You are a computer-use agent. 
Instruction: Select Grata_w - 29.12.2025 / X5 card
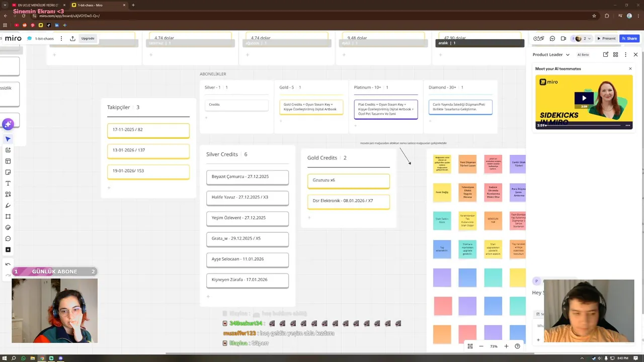pyautogui.click(x=248, y=239)
